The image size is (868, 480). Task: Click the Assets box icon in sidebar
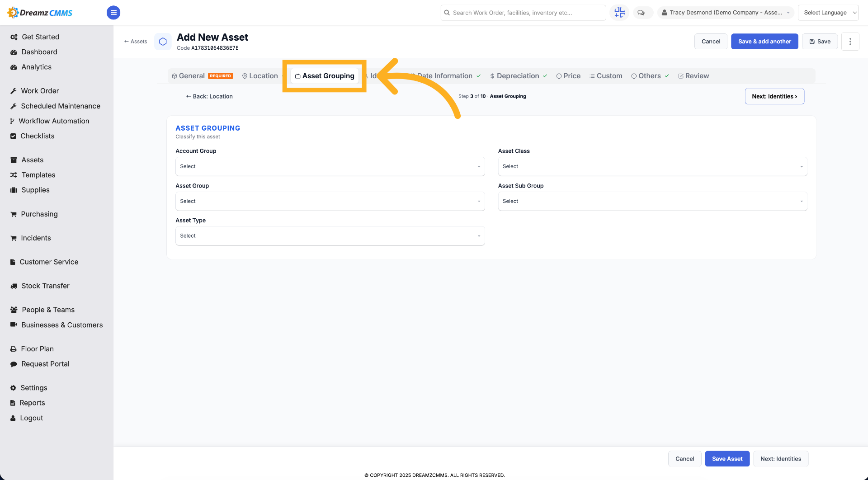(x=14, y=160)
